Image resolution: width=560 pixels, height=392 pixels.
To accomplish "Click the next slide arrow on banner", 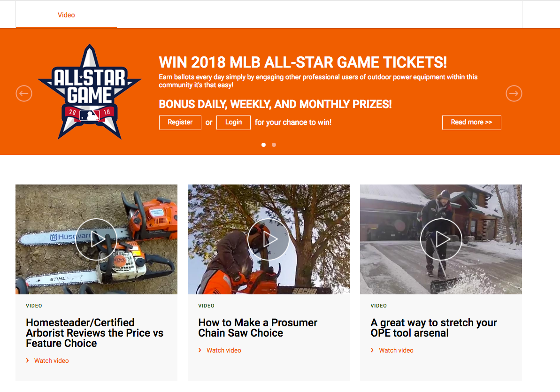I will click(x=514, y=93).
